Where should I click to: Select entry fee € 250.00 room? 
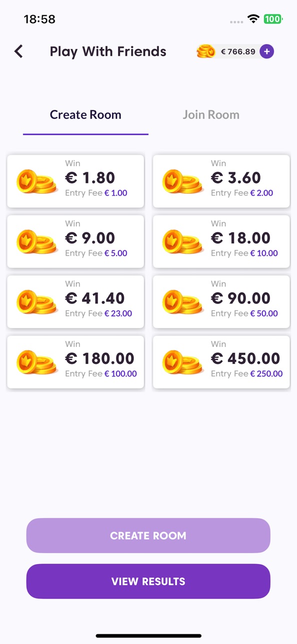tap(221, 362)
